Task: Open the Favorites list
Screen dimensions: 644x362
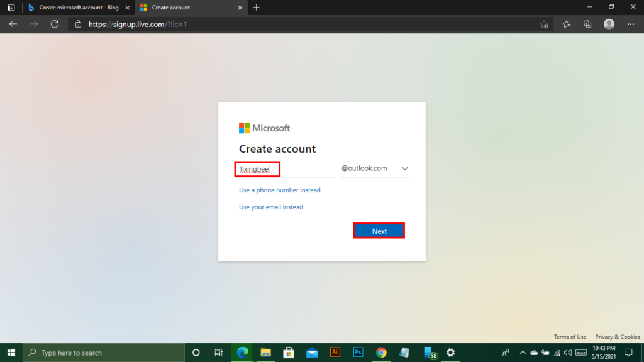Action: click(567, 25)
